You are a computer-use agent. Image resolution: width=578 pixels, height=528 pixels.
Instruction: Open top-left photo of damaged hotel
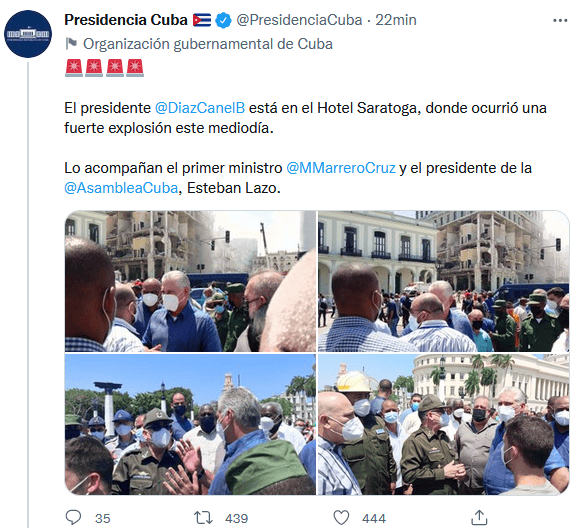(x=190, y=281)
